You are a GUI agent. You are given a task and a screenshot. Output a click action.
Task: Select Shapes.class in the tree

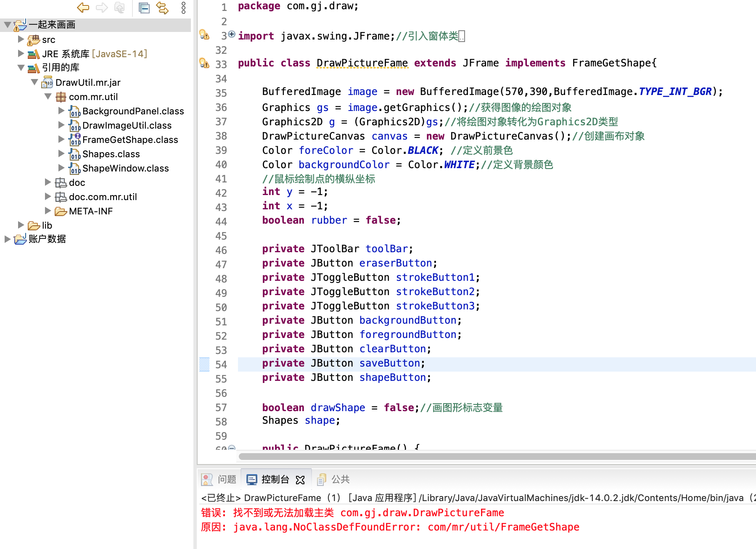[111, 154]
